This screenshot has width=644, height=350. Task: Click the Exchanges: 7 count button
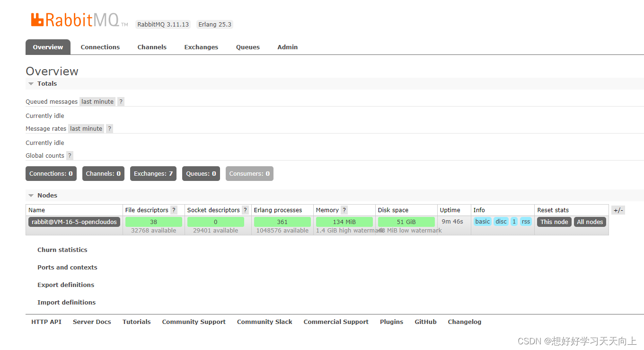click(153, 174)
